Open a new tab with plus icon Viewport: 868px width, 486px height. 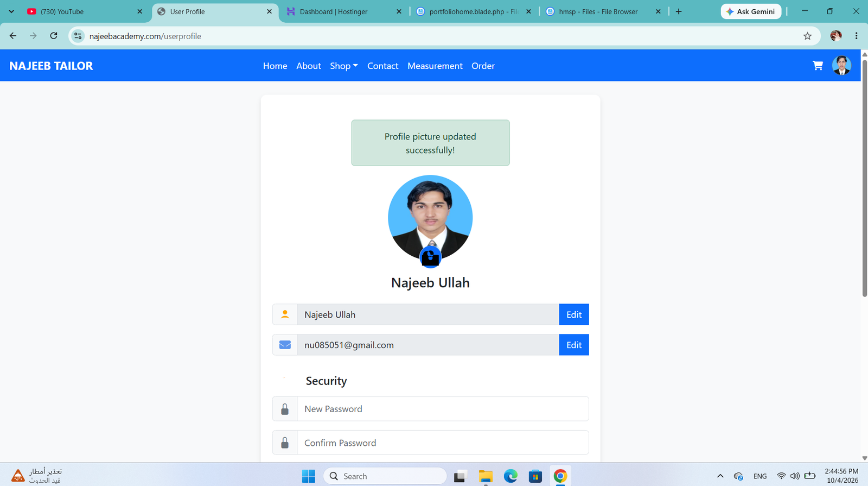(x=679, y=11)
